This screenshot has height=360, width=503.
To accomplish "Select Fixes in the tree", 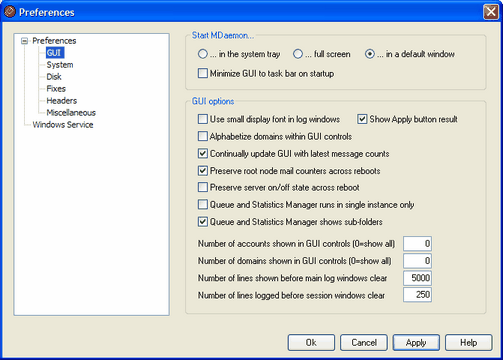I will pyautogui.click(x=56, y=89).
